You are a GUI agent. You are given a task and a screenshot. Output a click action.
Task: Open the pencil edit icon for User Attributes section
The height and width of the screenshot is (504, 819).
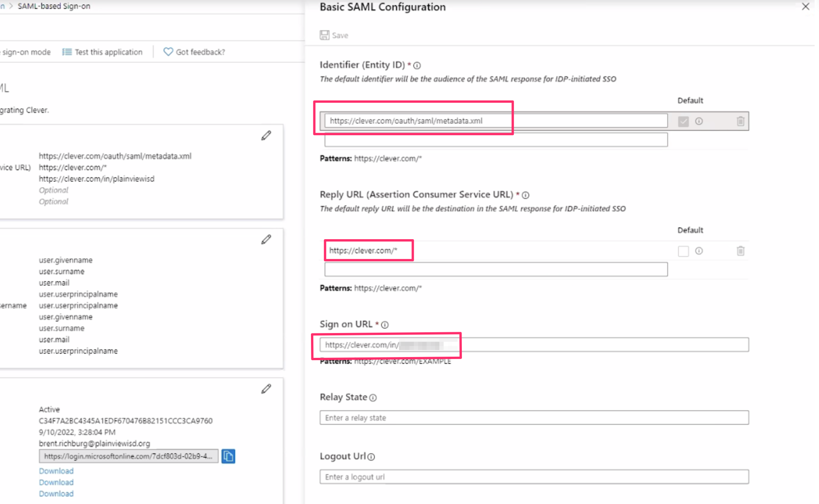pos(266,240)
